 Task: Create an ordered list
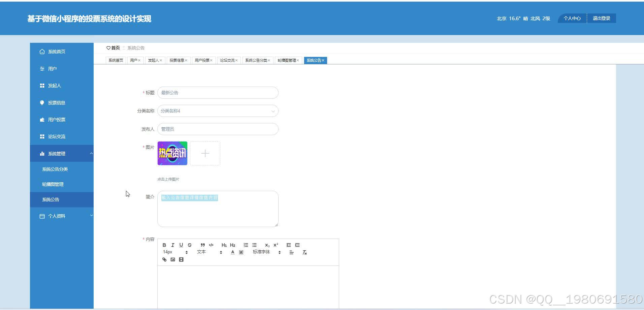(x=246, y=245)
